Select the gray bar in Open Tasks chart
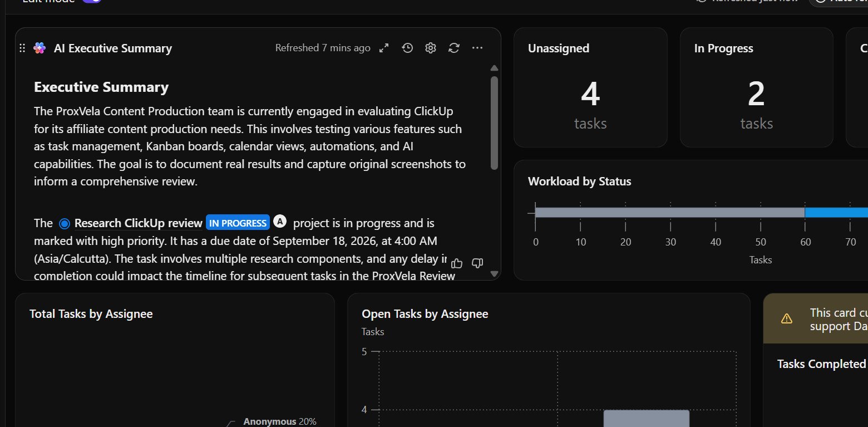This screenshot has height=427, width=868. pyautogui.click(x=647, y=419)
